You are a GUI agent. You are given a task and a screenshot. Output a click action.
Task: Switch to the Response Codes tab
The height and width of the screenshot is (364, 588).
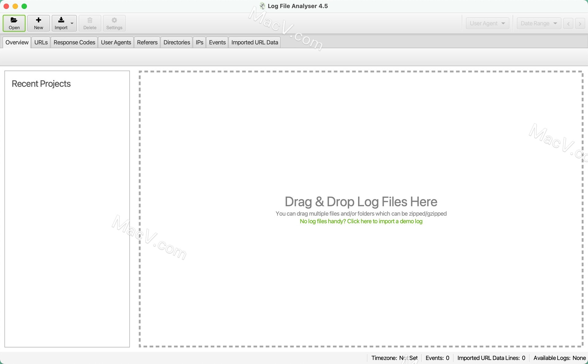pyautogui.click(x=74, y=42)
